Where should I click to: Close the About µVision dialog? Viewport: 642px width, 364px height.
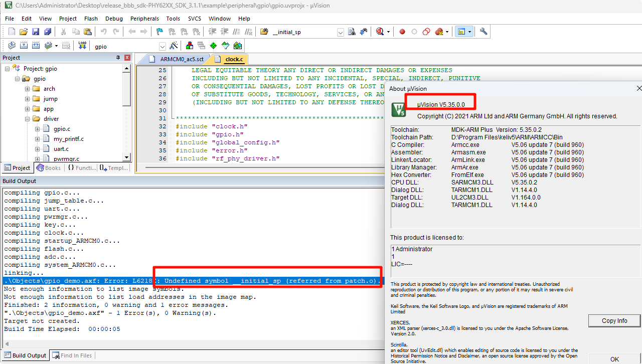639,88
